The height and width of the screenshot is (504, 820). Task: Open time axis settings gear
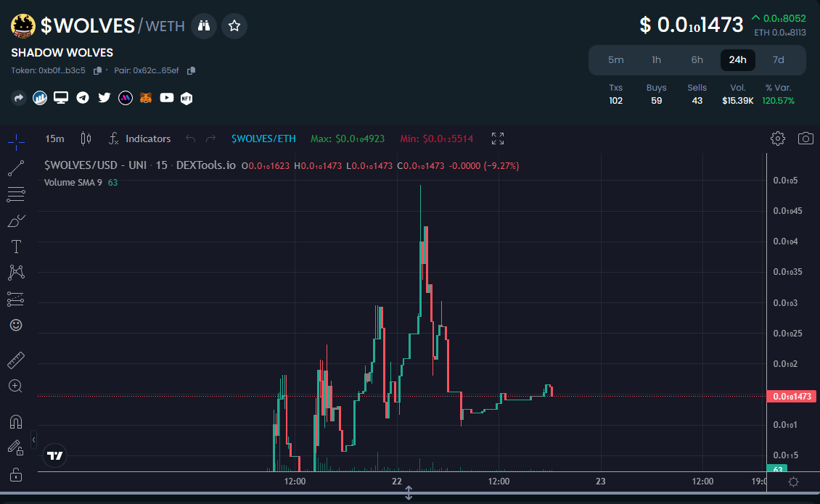(x=793, y=482)
